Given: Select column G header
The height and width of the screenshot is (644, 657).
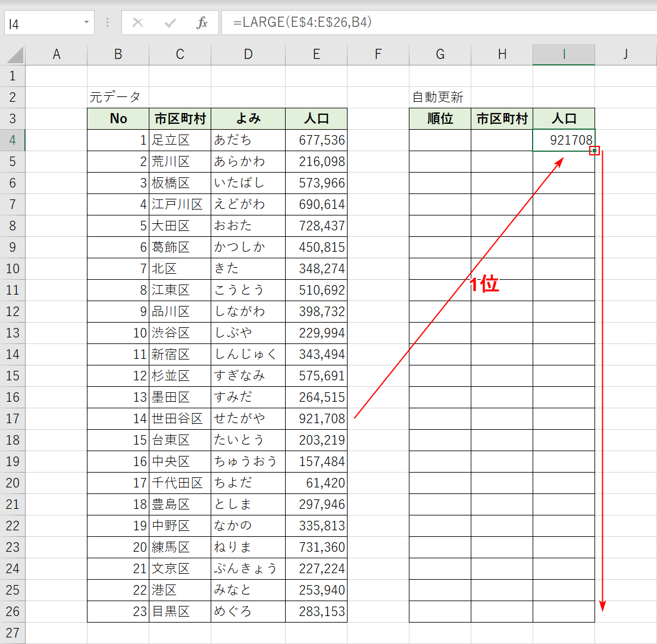Looking at the screenshot, I should (440, 55).
